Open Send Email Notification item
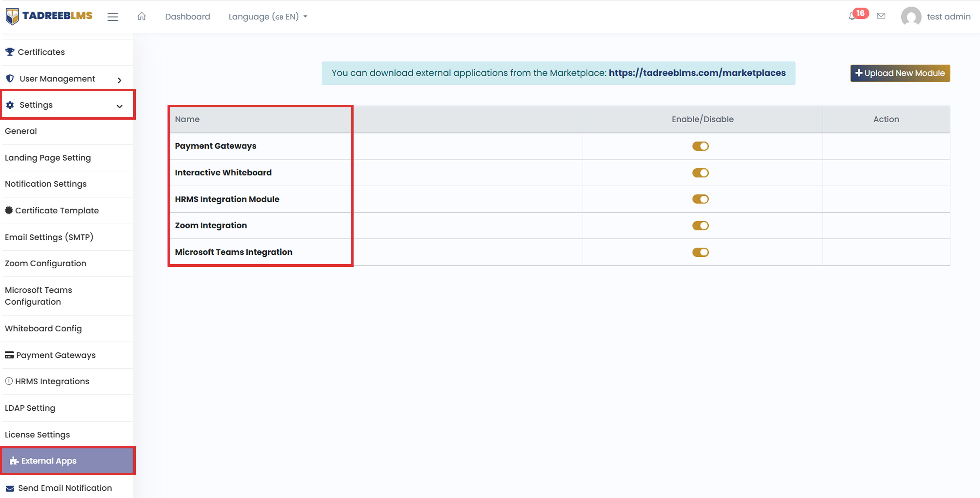This screenshot has height=498, width=980. [x=68, y=488]
